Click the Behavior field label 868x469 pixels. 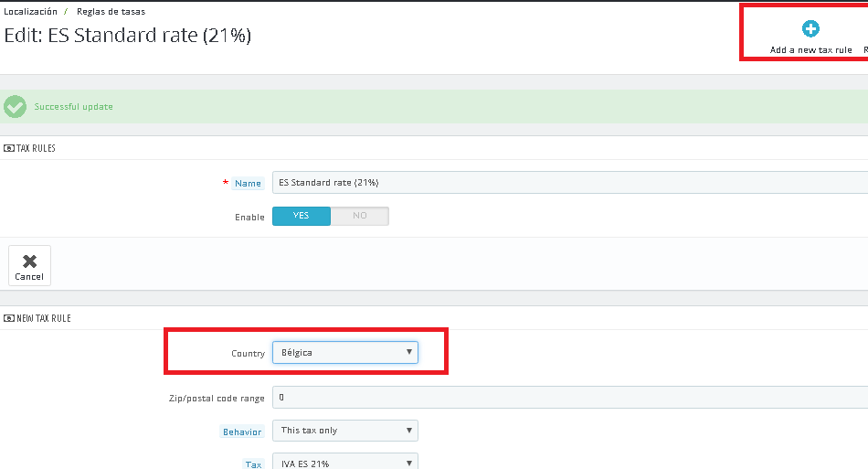pyautogui.click(x=241, y=432)
